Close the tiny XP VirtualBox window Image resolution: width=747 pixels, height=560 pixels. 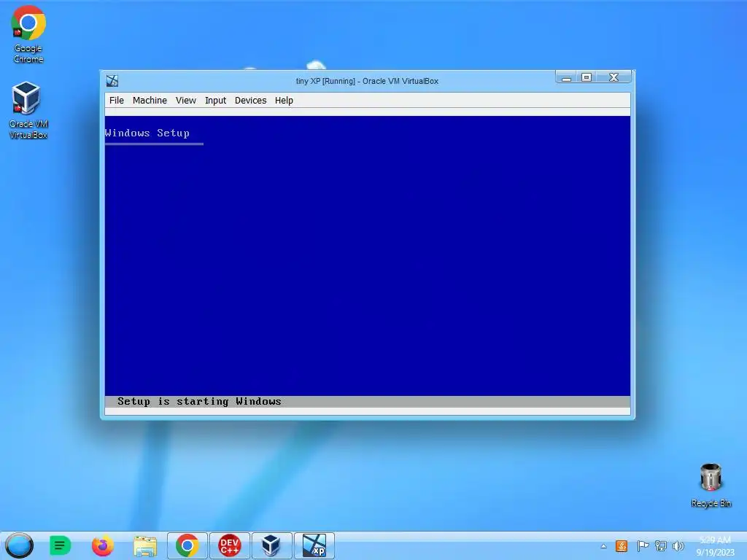(x=614, y=77)
